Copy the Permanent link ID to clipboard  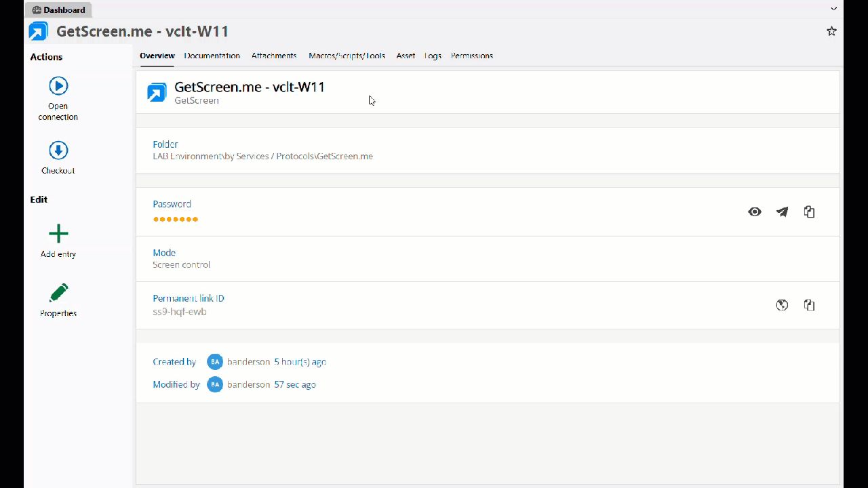pos(809,305)
